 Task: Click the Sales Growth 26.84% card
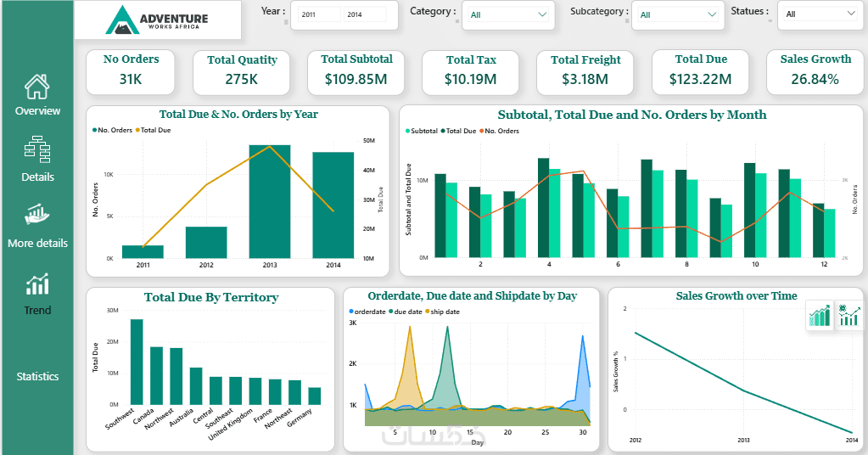pyautogui.click(x=815, y=72)
